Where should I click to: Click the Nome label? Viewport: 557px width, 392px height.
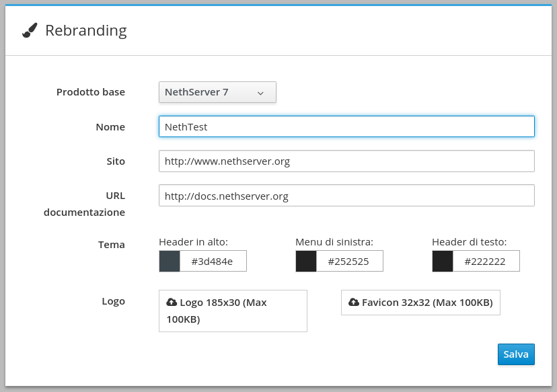click(110, 127)
